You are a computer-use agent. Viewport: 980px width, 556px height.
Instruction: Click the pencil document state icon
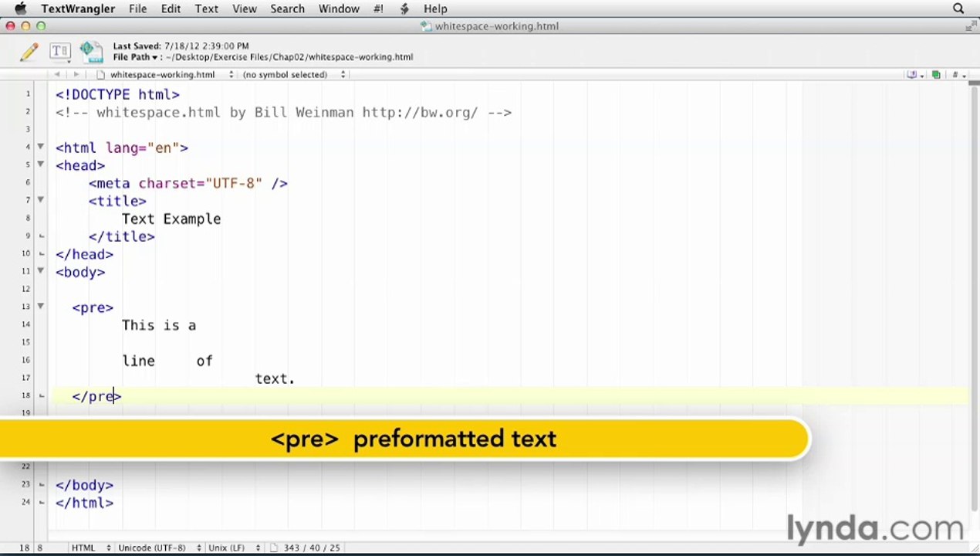tap(29, 52)
